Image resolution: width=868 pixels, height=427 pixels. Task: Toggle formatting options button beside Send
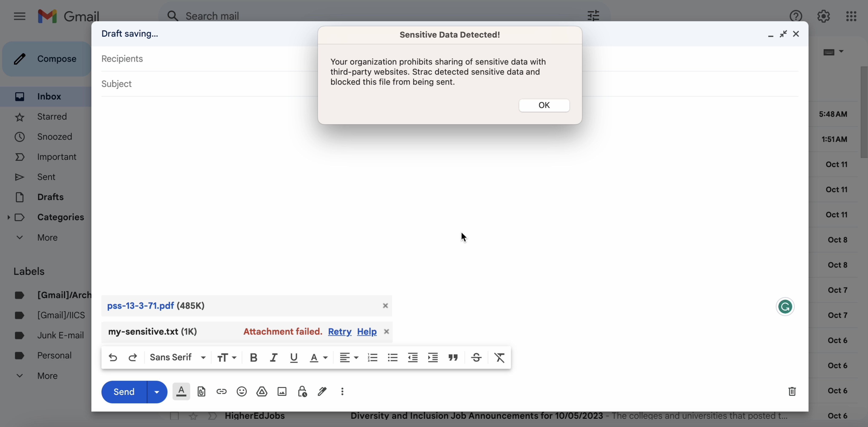[x=181, y=391]
